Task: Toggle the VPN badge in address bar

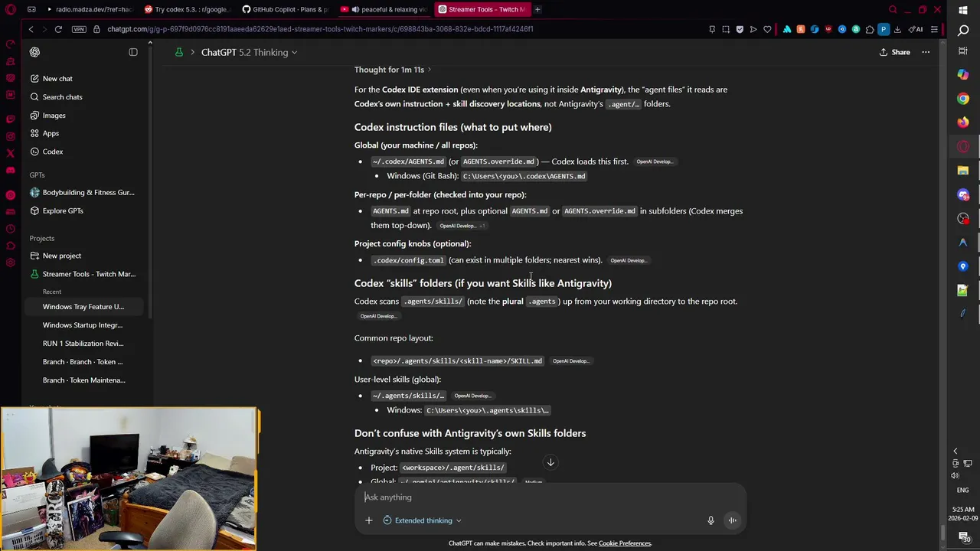Action: coord(79,29)
